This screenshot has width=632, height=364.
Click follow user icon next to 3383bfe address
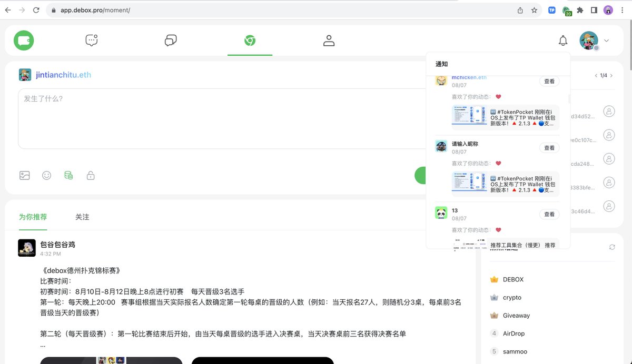point(609,183)
